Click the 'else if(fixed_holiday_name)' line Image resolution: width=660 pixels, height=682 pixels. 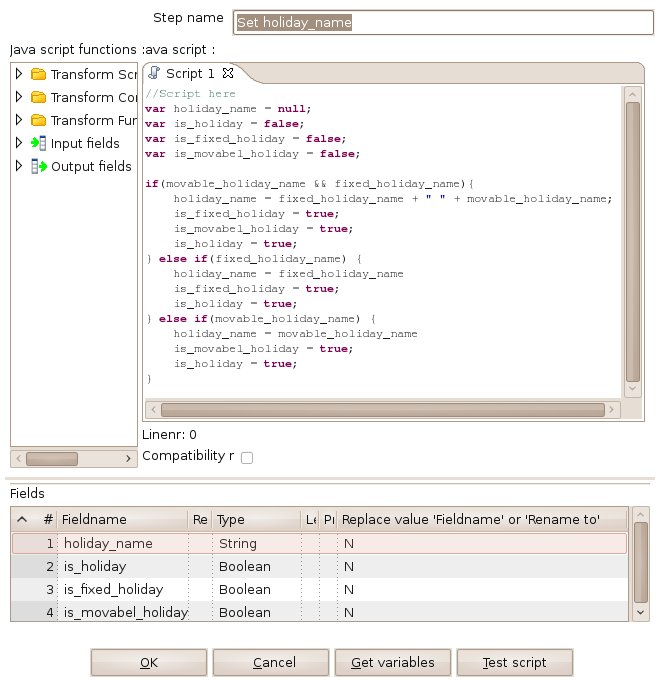pyautogui.click(x=254, y=259)
